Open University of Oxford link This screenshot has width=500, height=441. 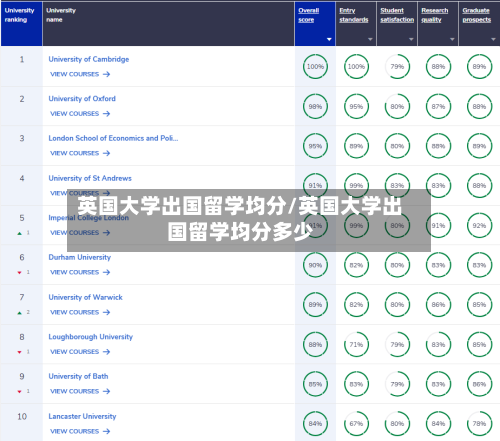82,99
